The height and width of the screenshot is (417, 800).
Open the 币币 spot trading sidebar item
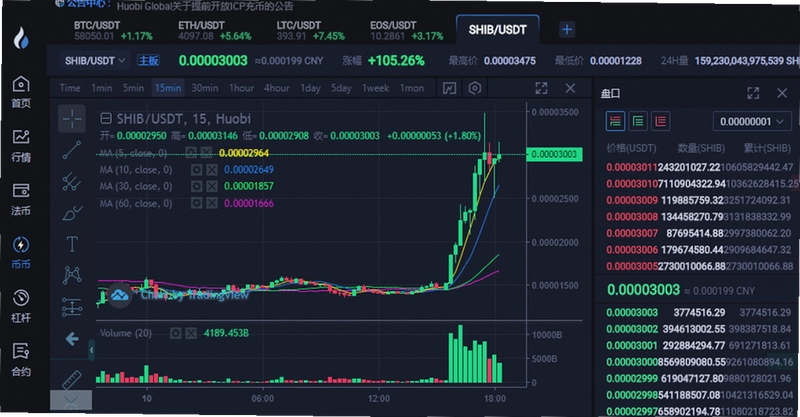(x=21, y=253)
